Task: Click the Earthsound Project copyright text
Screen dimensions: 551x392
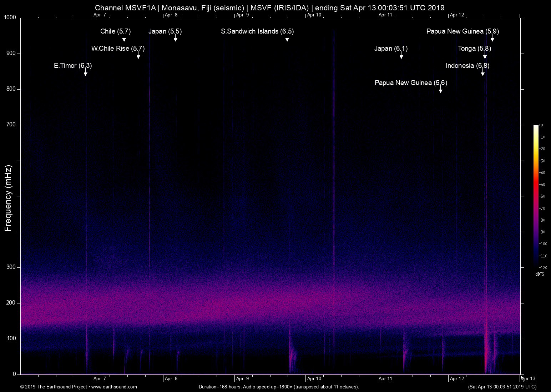Action: coord(54,387)
